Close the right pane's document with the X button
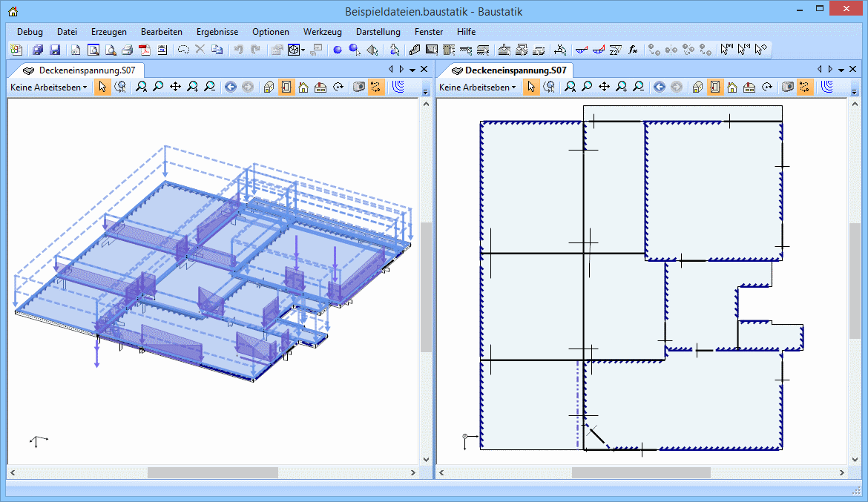The width and height of the screenshot is (868, 502). click(854, 69)
